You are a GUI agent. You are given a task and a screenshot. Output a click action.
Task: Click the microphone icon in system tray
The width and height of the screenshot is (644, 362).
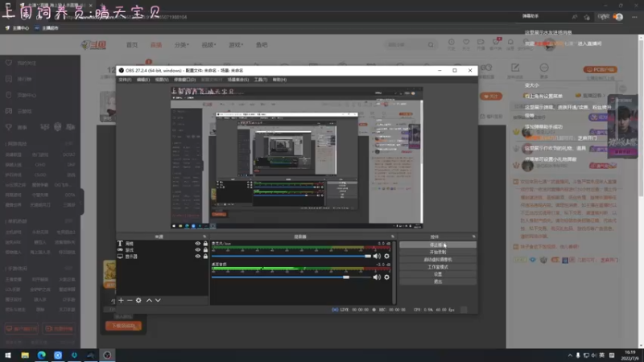point(578,356)
